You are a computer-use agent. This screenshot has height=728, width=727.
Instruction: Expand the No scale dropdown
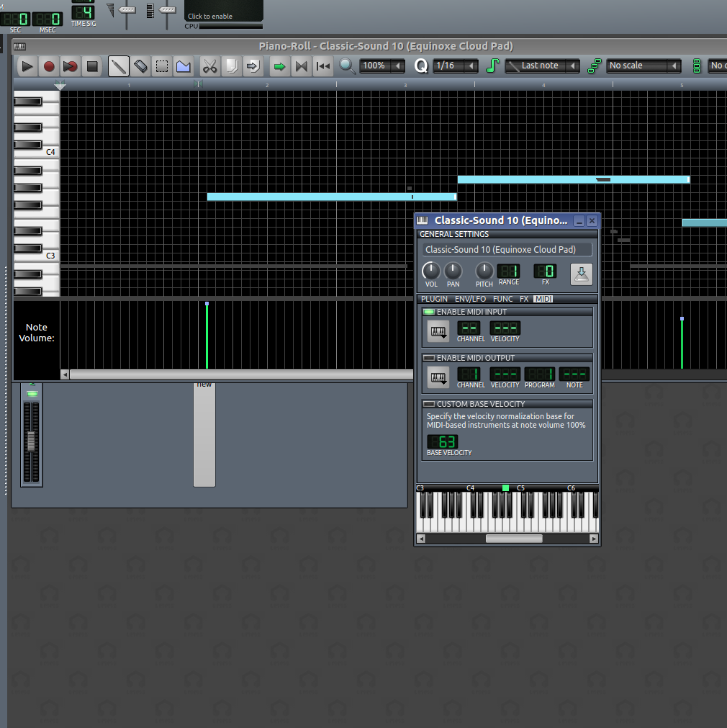click(643, 66)
